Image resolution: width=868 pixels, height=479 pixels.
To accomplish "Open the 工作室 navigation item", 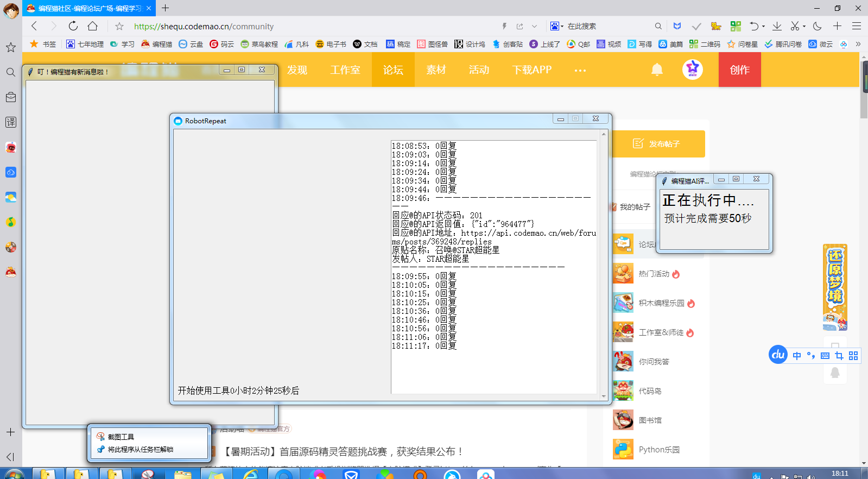I will click(345, 70).
